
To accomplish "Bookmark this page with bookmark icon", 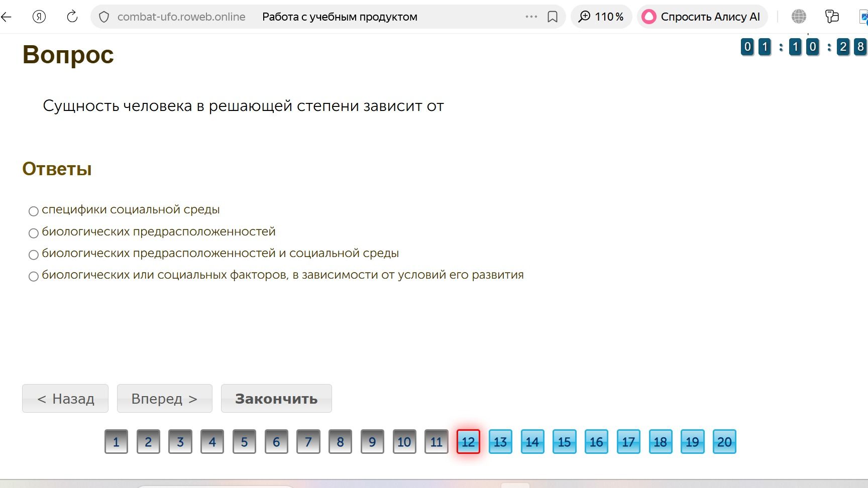I will 553,17.
